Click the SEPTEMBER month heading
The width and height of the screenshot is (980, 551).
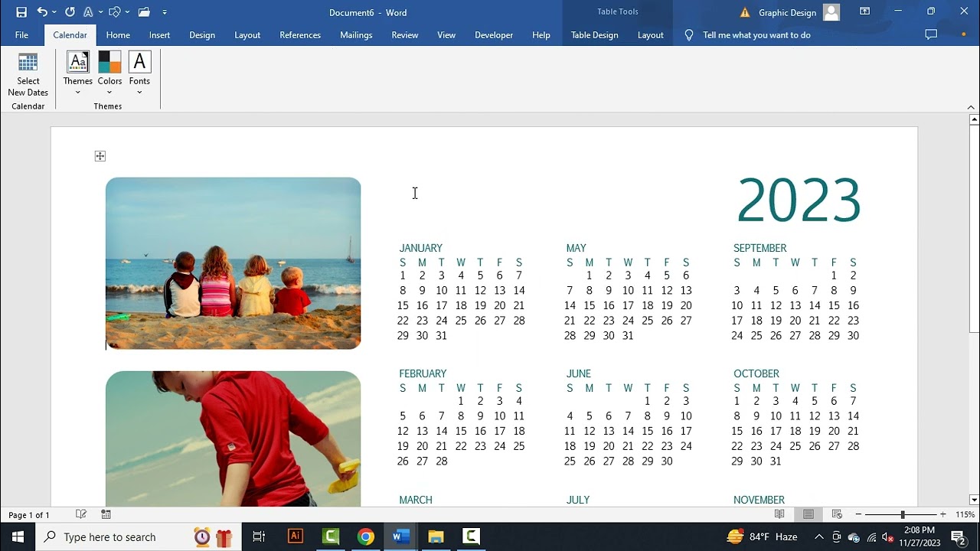click(x=759, y=248)
